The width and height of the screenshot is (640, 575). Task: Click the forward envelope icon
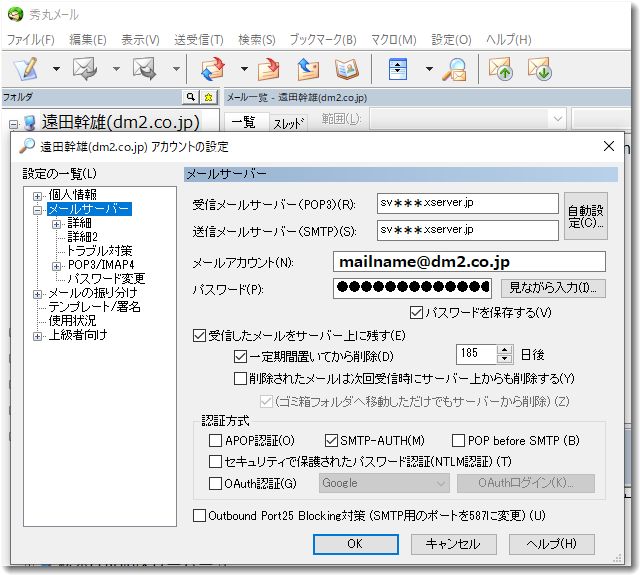(145, 69)
